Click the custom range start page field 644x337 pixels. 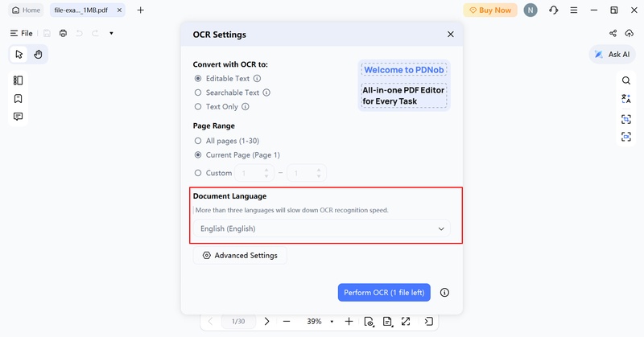(254, 173)
